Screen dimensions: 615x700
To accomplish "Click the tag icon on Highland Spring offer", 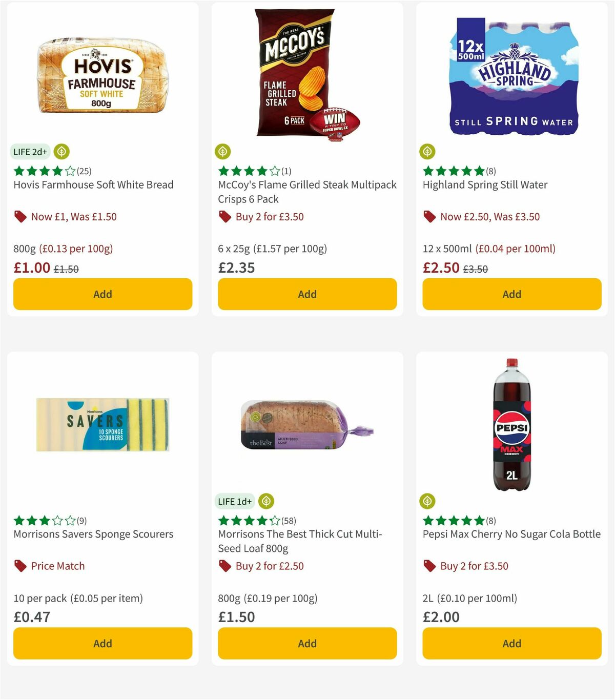I will 429,217.
